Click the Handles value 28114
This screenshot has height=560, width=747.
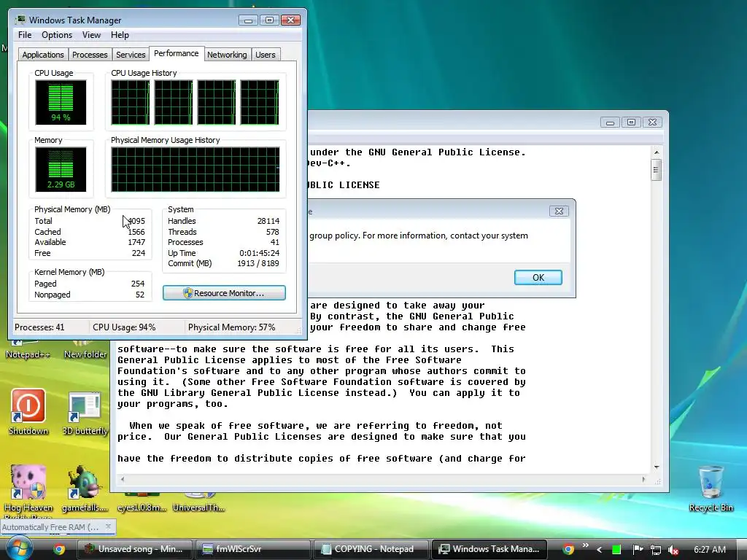[x=268, y=221]
